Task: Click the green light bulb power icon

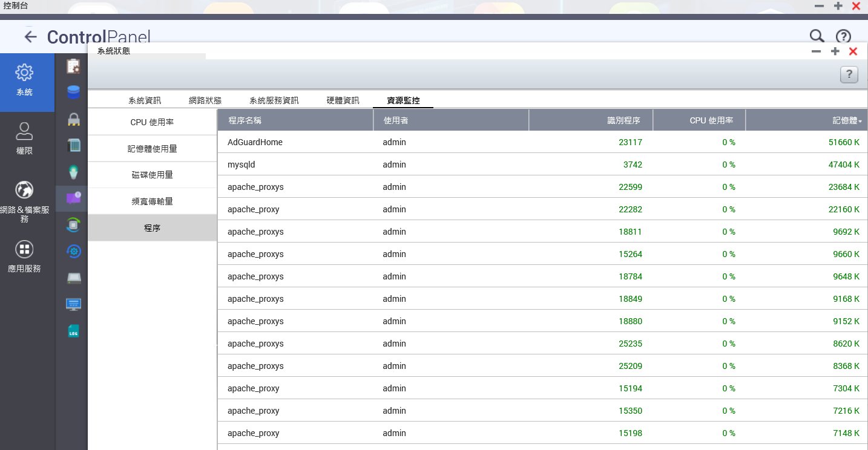Action: click(x=73, y=172)
